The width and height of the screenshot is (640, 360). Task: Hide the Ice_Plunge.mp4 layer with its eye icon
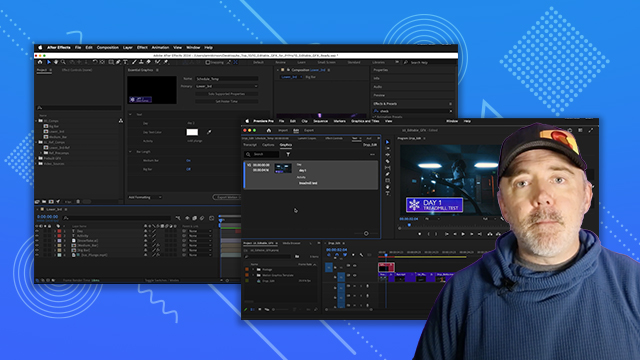(x=37, y=255)
